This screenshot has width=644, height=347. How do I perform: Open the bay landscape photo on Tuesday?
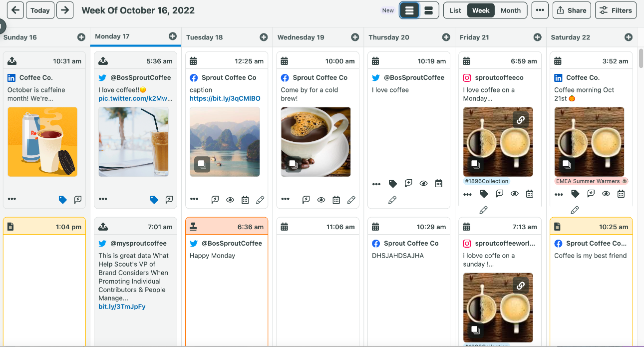[225, 142]
